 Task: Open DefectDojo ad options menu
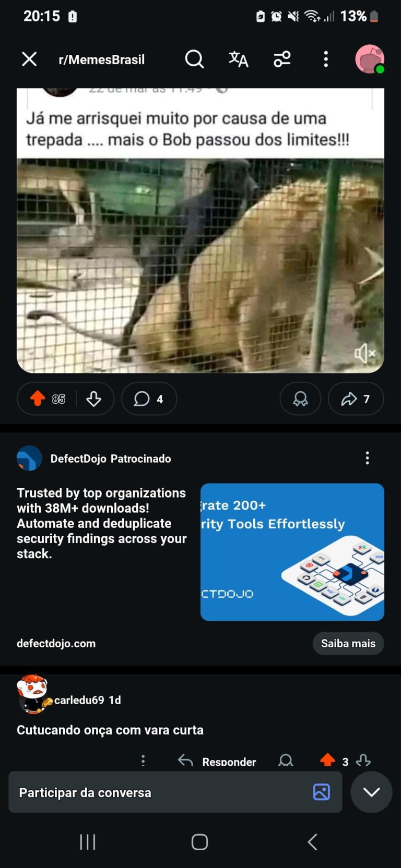pos(368,458)
